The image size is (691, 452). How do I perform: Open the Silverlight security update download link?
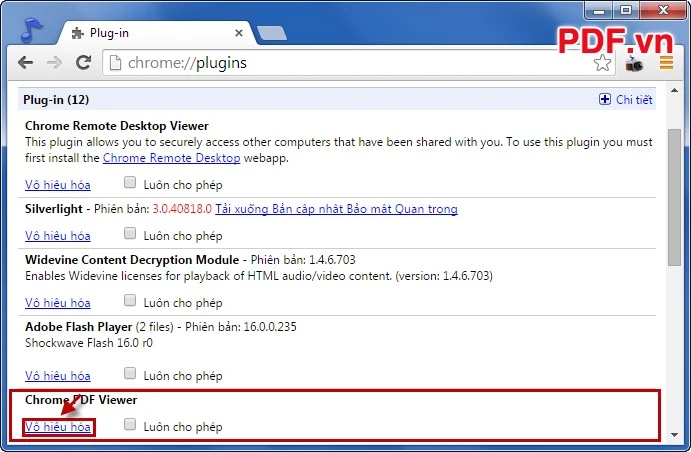coord(336,209)
